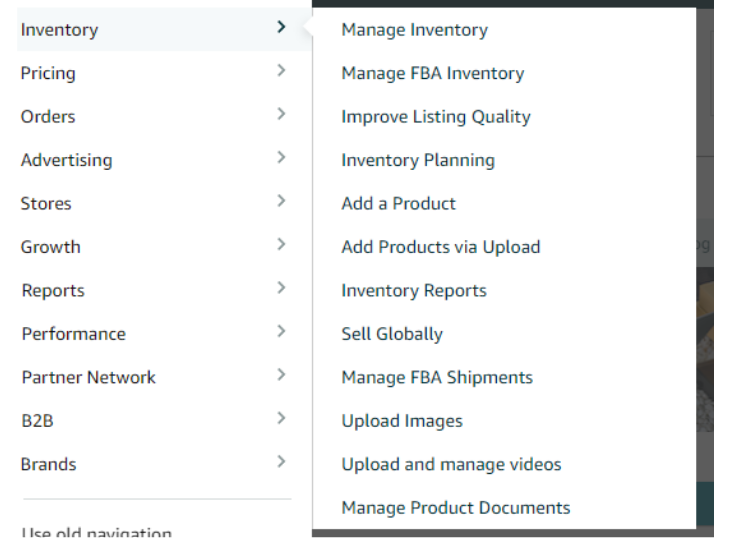Select Improve Listing Quality
The height and width of the screenshot is (550, 737).
436,117
